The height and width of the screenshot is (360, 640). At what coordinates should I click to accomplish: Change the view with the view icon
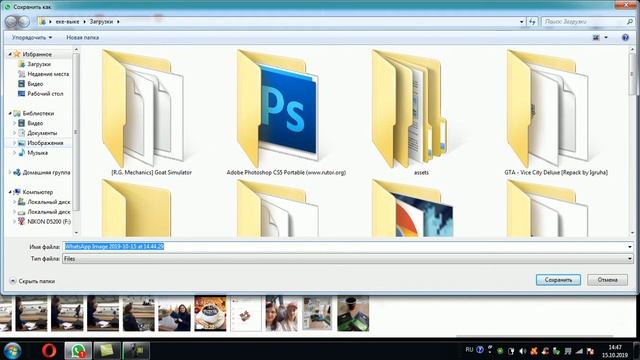pyautogui.click(x=596, y=38)
